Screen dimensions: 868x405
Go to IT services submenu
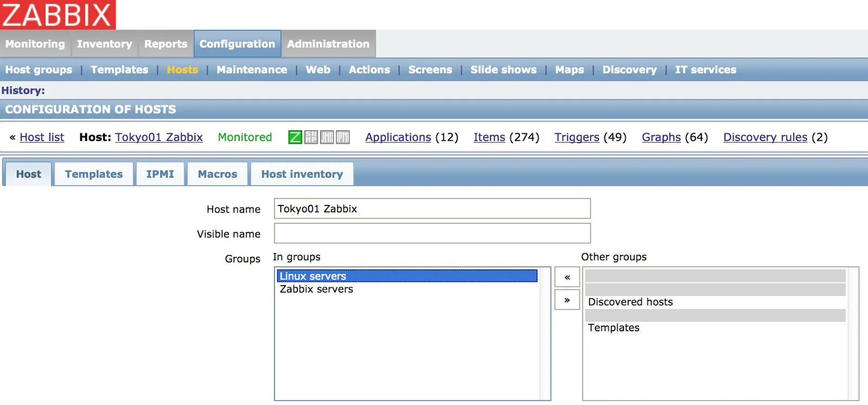pos(705,70)
